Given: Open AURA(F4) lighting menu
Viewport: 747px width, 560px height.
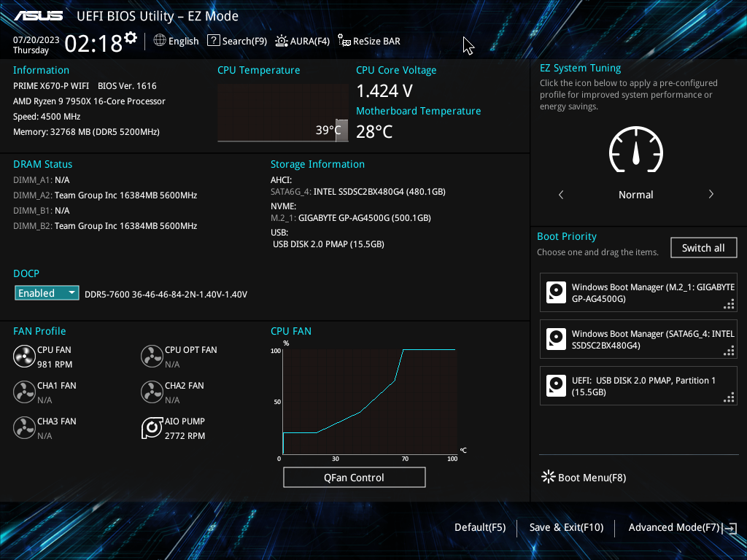Looking at the screenshot, I should click(x=302, y=41).
